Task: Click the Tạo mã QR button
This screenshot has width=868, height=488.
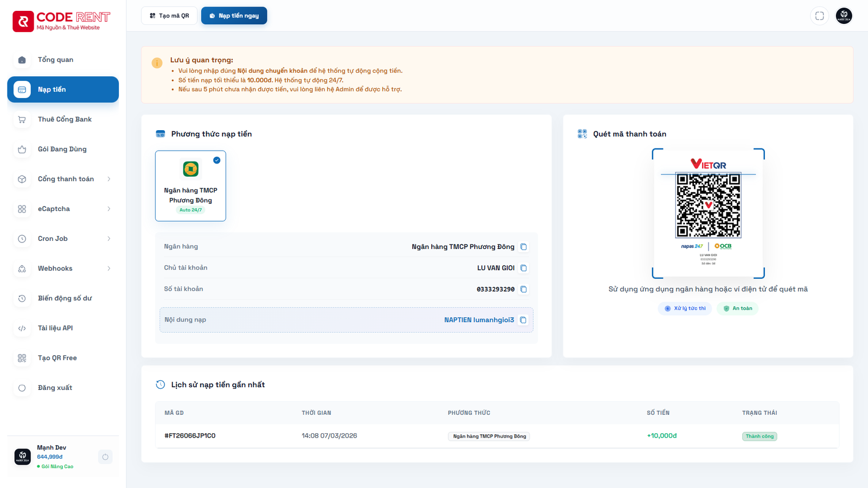Action: click(x=169, y=16)
